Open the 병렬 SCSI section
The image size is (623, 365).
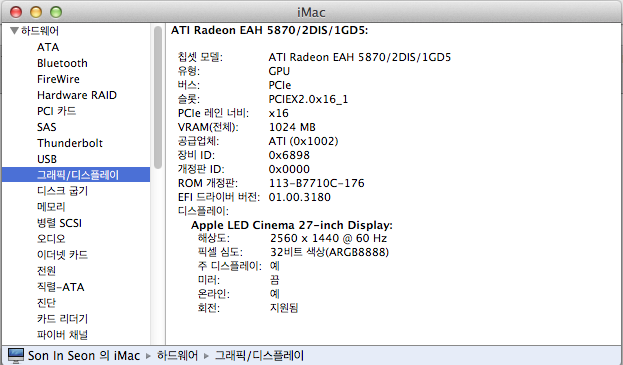[x=59, y=223]
